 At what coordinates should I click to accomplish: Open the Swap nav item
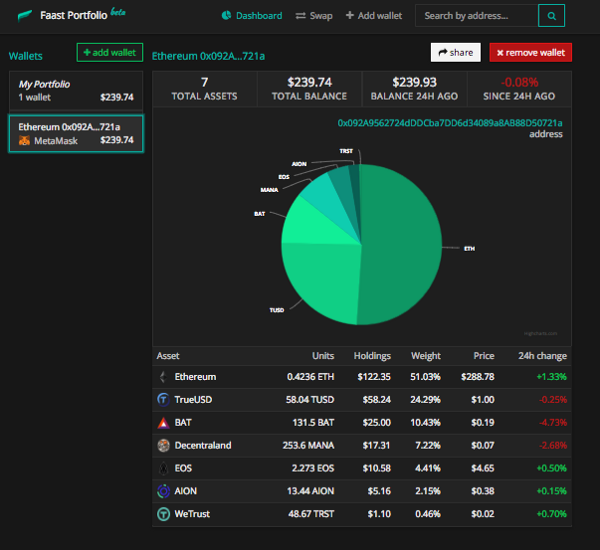[x=314, y=16]
